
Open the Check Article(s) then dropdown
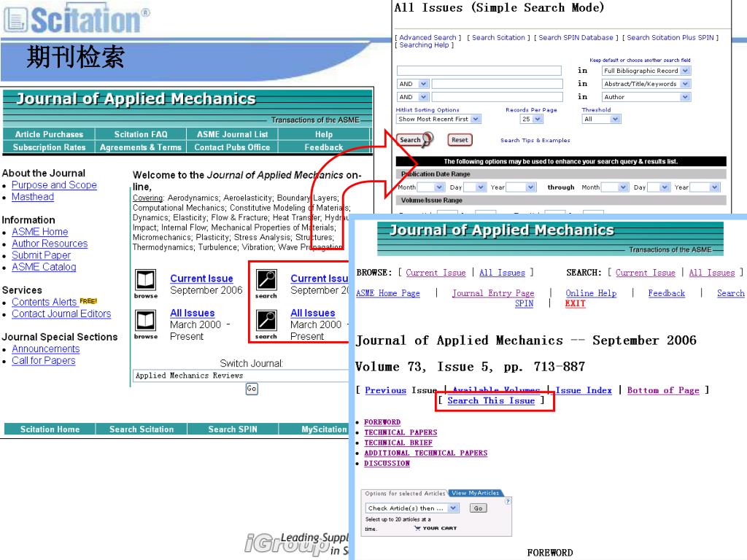tap(413, 508)
